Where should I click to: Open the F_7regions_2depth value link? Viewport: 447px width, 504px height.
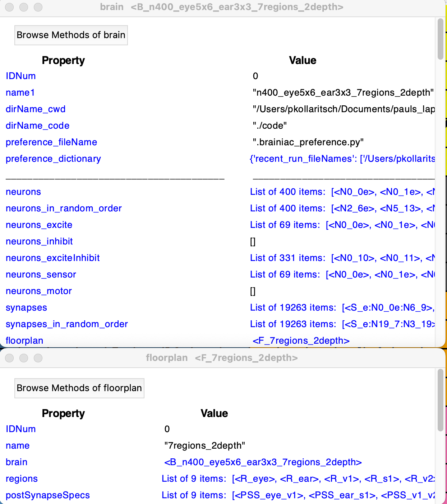(x=301, y=340)
